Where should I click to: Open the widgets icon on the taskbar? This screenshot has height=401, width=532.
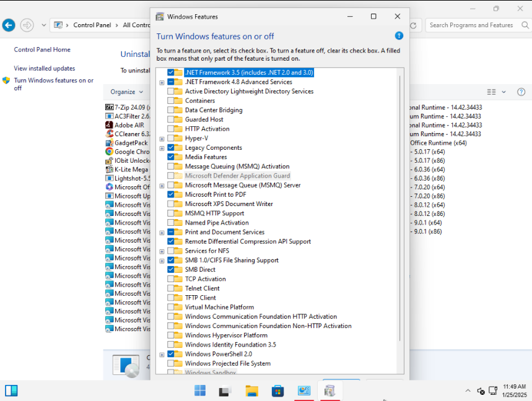click(11, 390)
